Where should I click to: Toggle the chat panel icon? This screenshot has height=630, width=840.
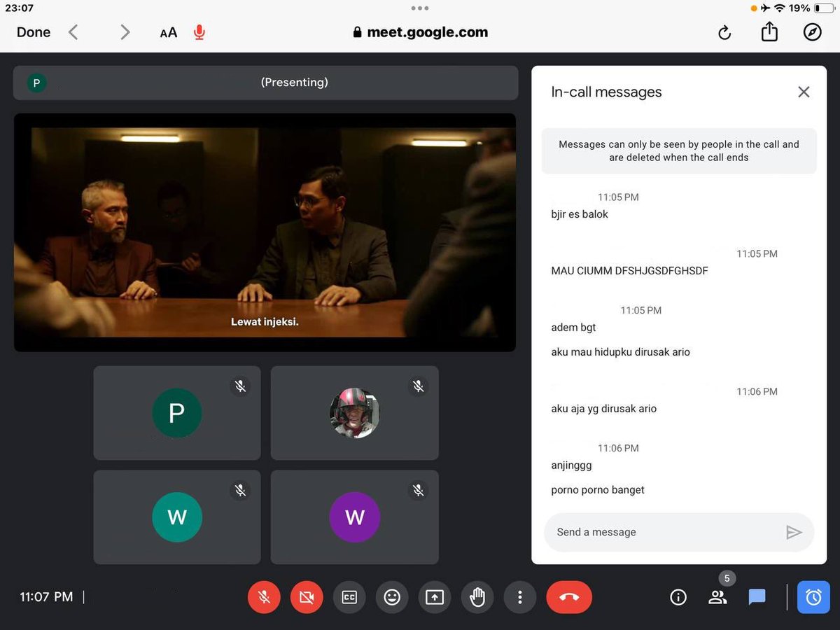point(757,597)
